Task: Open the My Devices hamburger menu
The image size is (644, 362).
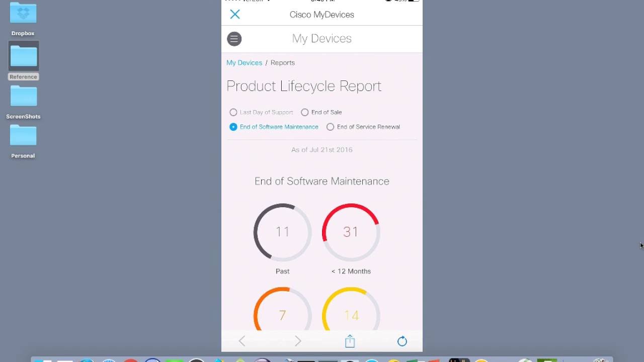Action: point(234,39)
